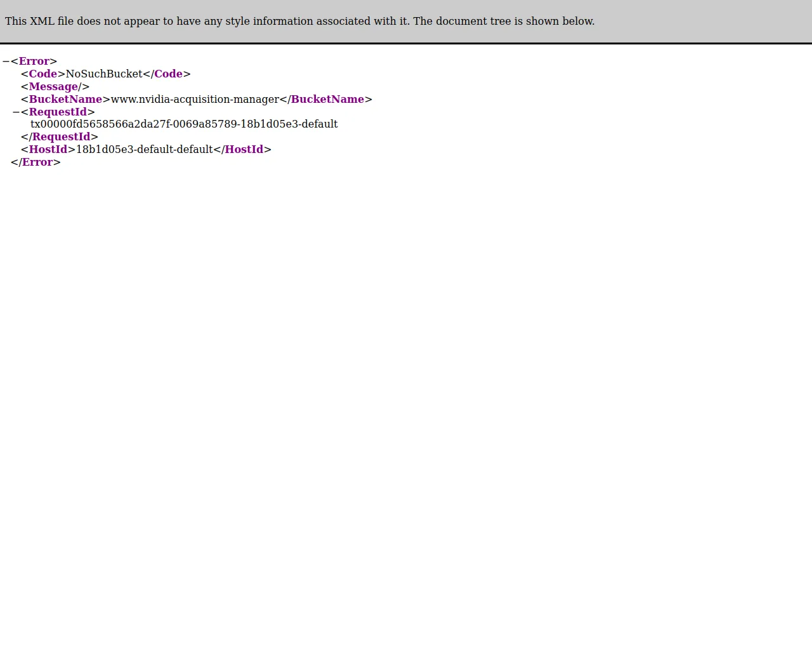The height and width of the screenshot is (650, 812).
Task: Select the www.nvidia-acquisition-manager bucket name
Action: pos(195,100)
